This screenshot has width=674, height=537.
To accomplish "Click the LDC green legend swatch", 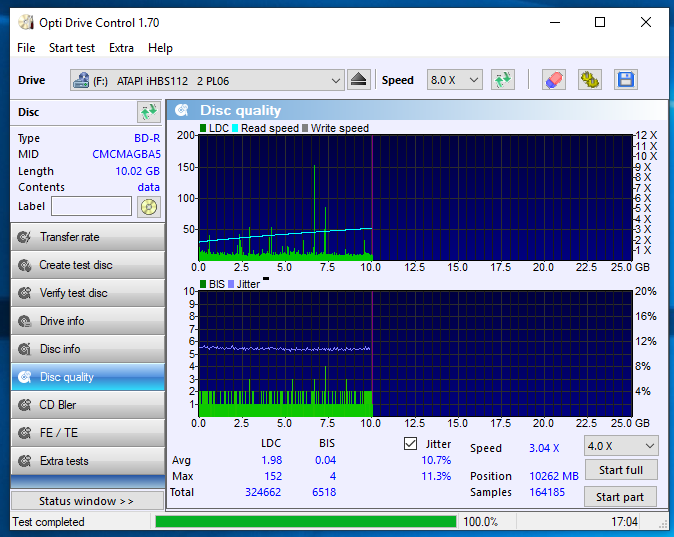I will pos(203,128).
